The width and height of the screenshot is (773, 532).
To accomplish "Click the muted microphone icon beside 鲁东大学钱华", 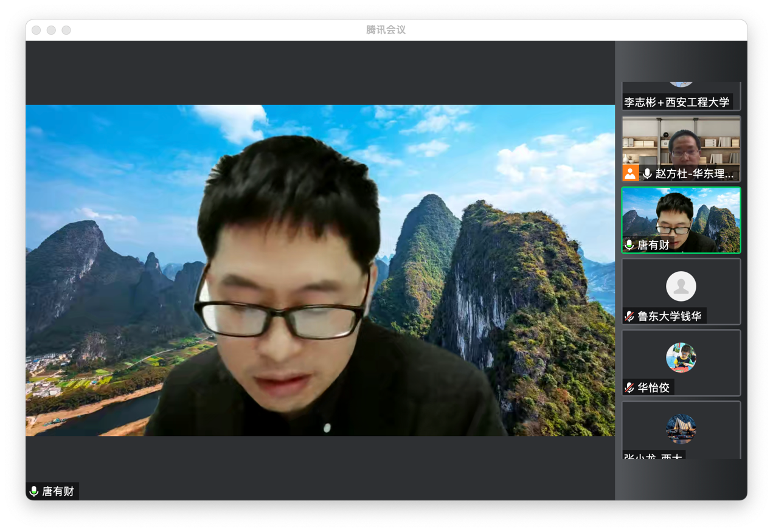I will coord(629,317).
